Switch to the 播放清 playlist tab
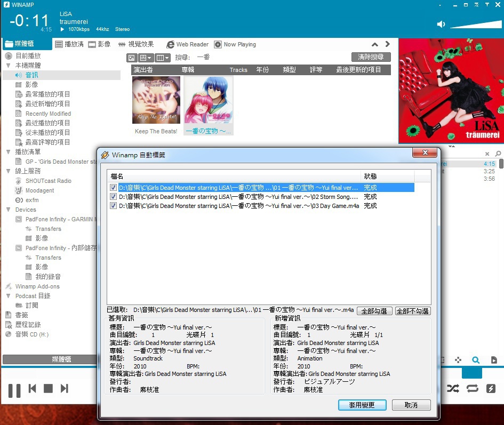504x425 pixels. (x=69, y=44)
